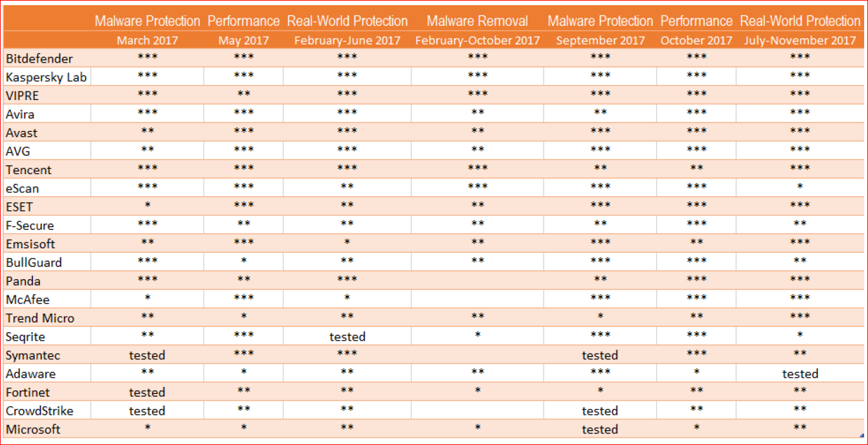
Task: Click Fortinet's tested cell under March 2017
Action: pyautogui.click(x=147, y=391)
